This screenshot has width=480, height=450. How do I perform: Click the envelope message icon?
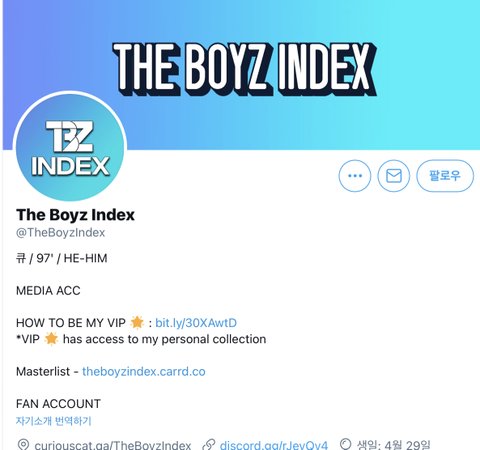point(394,176)
